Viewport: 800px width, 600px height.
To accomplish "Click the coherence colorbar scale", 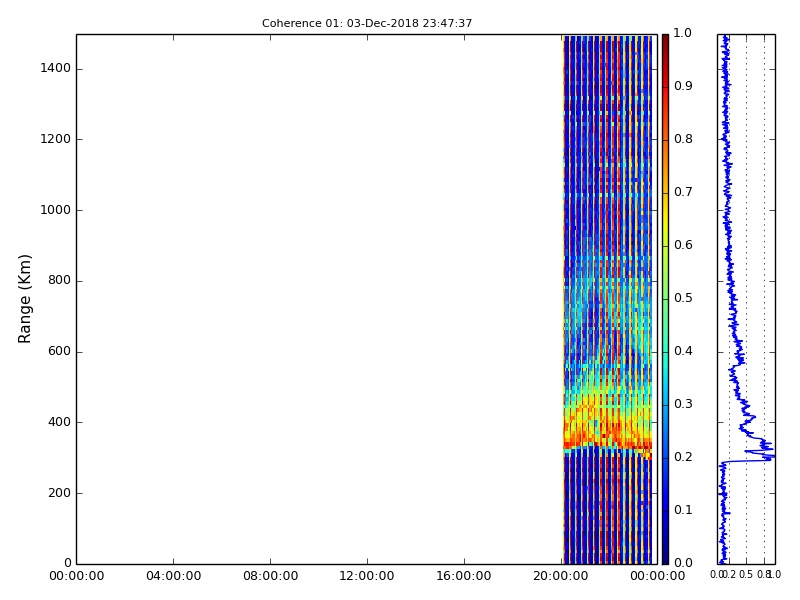I will point(665,299).
